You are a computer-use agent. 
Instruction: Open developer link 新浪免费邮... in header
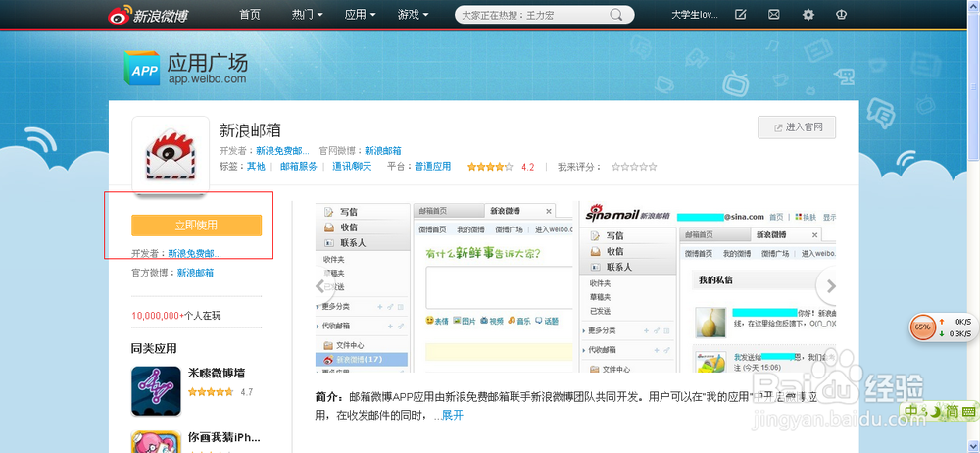282,151
